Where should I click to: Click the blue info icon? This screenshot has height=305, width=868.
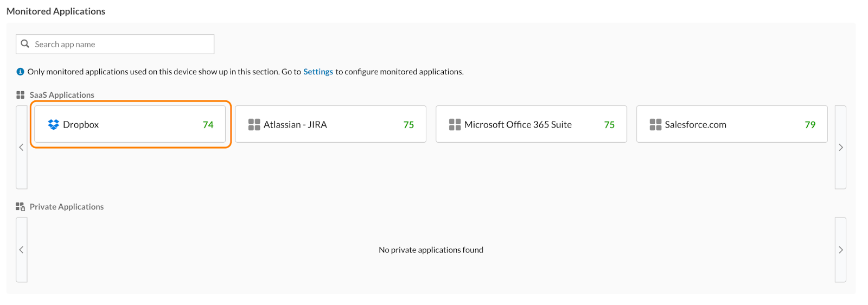21,72
